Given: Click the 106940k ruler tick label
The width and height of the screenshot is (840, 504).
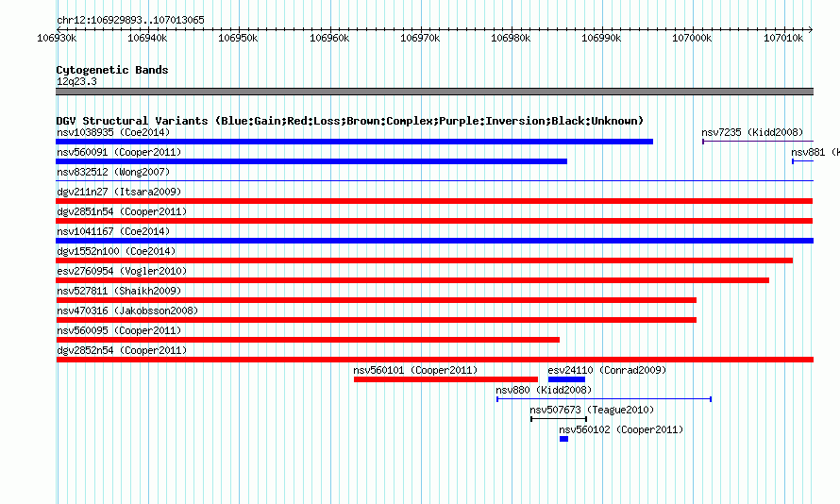Looking at the screenshot, I should pyautogui.click(x=147, y=38).
